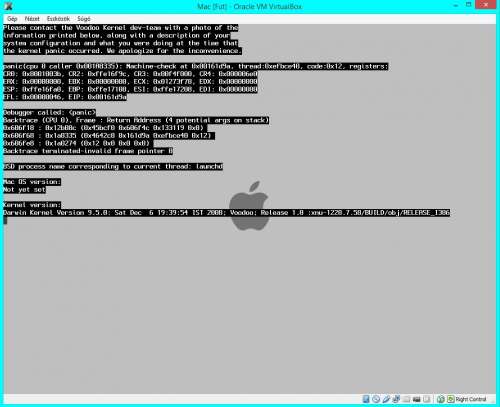
Task: Click the optical disk indicator icon
Action: click(376, 399)
